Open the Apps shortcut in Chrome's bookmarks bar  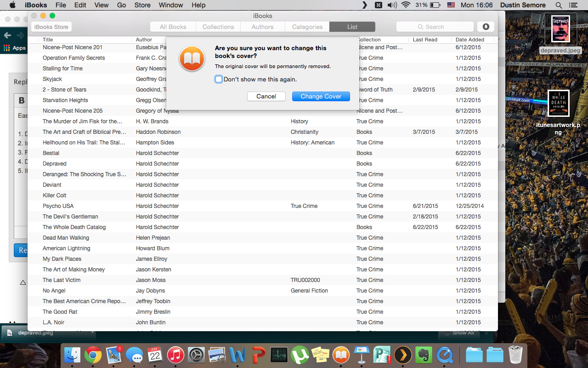point(15,48)
